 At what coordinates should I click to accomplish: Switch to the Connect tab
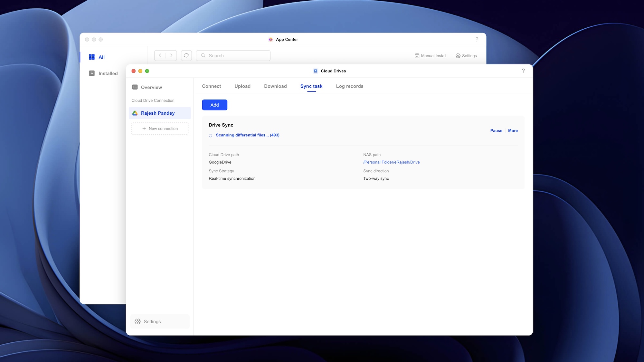point(211,86)
